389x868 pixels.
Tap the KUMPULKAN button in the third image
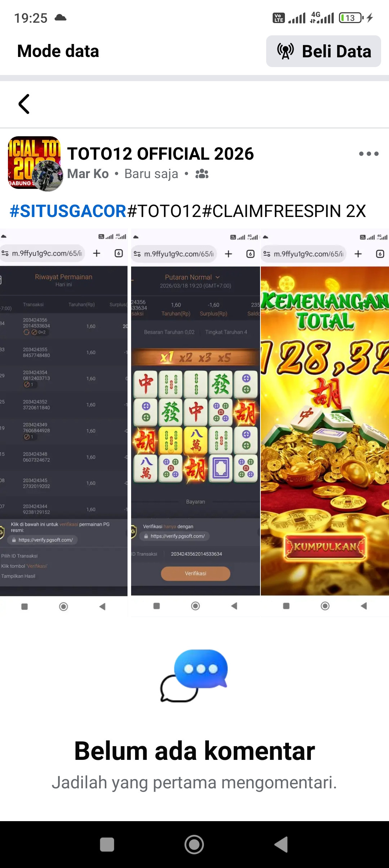click(x=325, y=547)
